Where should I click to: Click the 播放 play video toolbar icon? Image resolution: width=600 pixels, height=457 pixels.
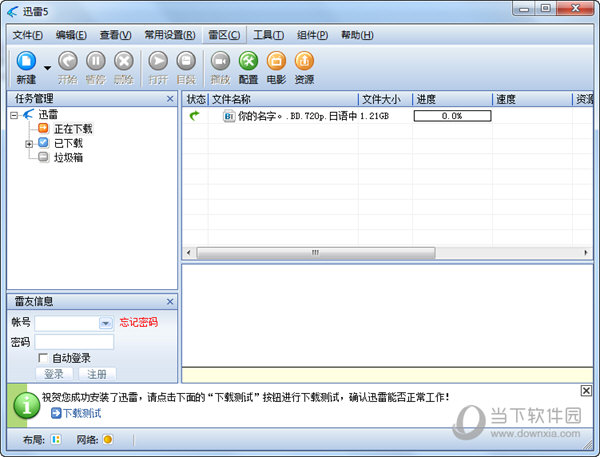[220, 61]
